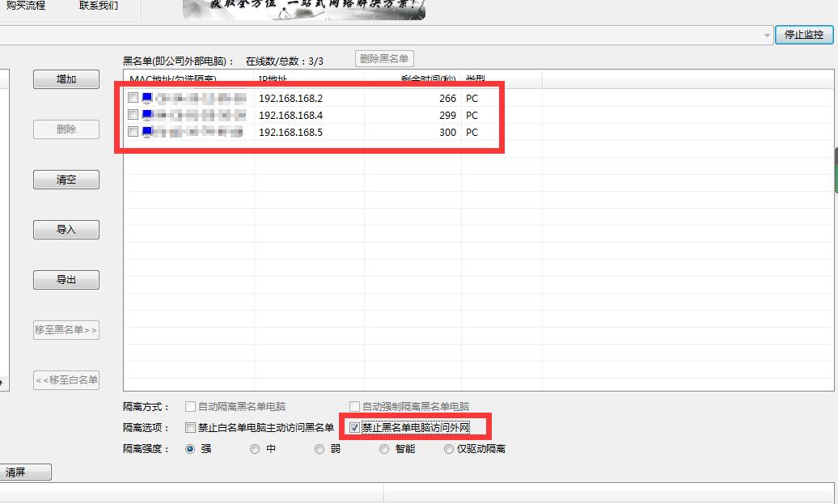The width and height of the screenshot is (838, 504).
Task: Click the computer icon for 192.168.168.4
Action: click(147, 116)
